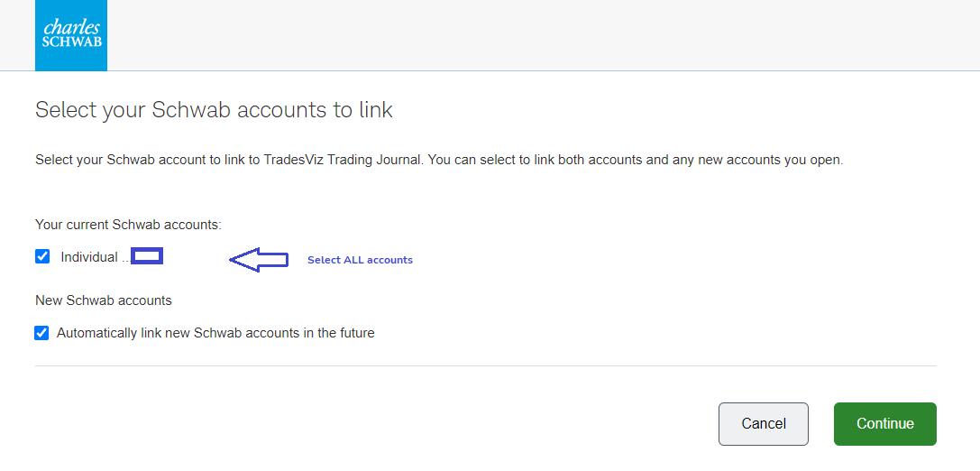Click the 'Automatically link new Schwab accounts' label
The image size is (980, 471).
pyautogui.click(x=215, y=333)
